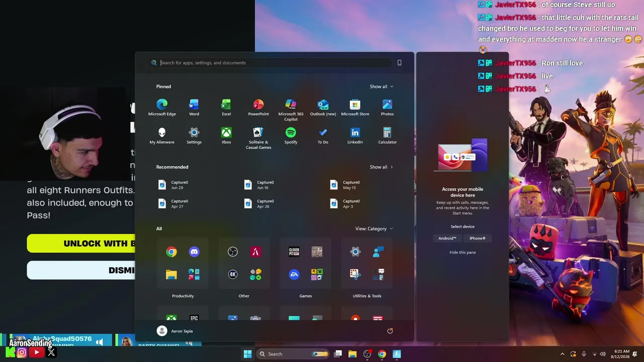Screen dimensions: 644x362
Task: Open the Aaron Tapia account menu
Action: point(175,331)
